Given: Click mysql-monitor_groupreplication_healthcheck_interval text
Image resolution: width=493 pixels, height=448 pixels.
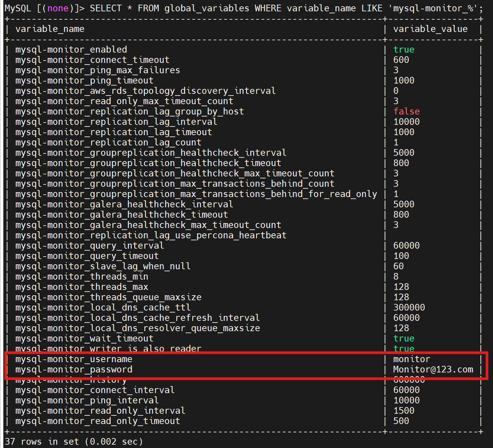Looking at the screenshot, I should tap(151, 153).
